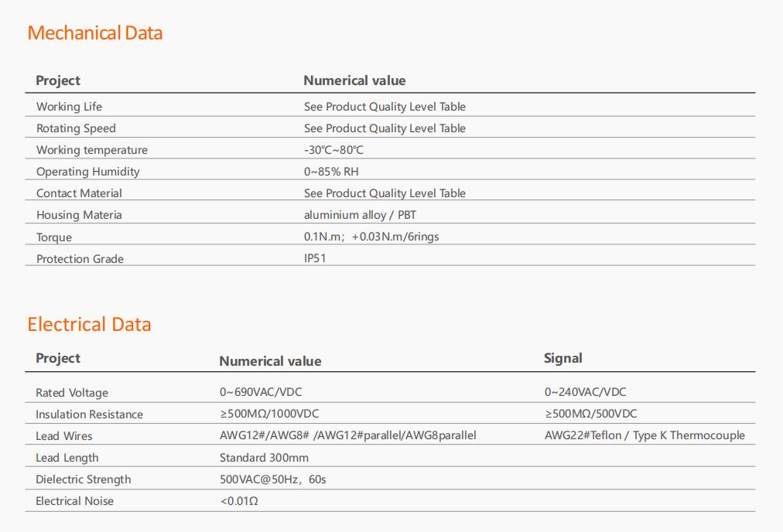Click the 0~85% RH humidity value
This screenshot has height=532, width=783.
pos(331,172)
